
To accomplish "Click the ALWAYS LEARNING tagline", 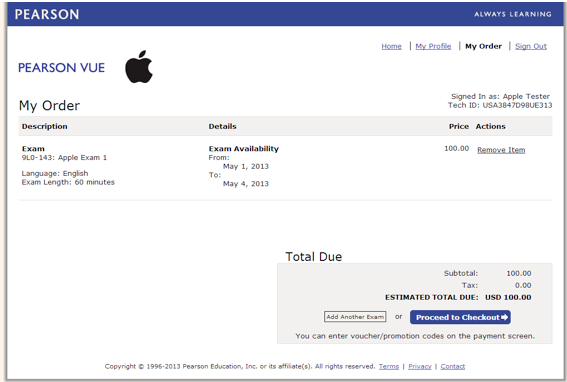I will 513,14.
